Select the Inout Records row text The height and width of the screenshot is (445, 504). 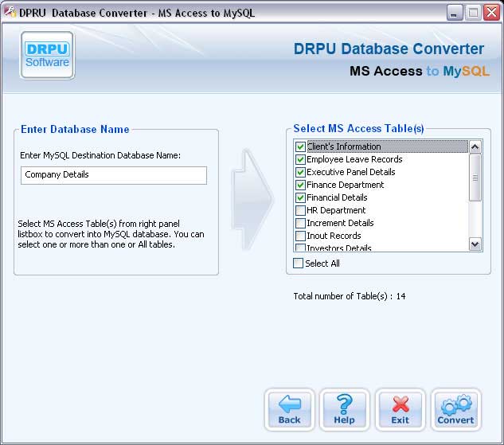pyautogui.click(x=334, y=236)
